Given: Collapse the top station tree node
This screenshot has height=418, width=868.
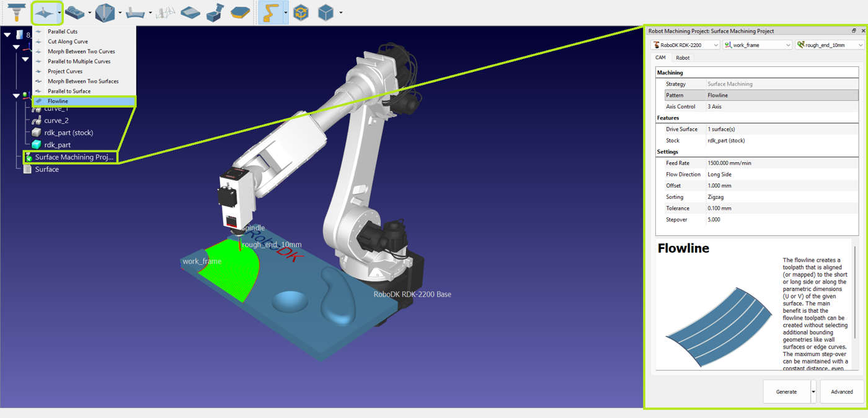Looking at the screenshot, I should 7,35.
